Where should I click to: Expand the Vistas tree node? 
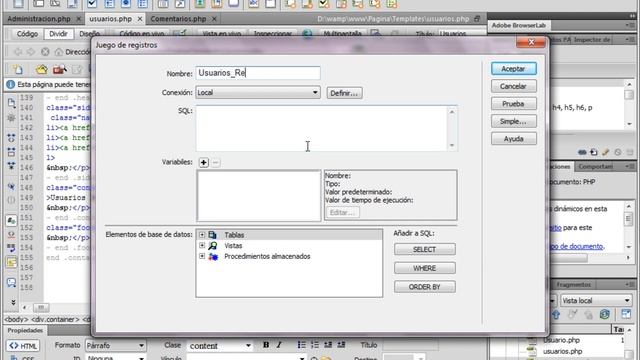[x=202, y=245]
